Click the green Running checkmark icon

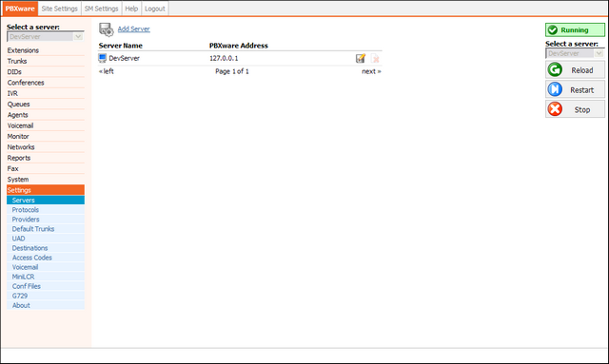(x=553, y=30)
